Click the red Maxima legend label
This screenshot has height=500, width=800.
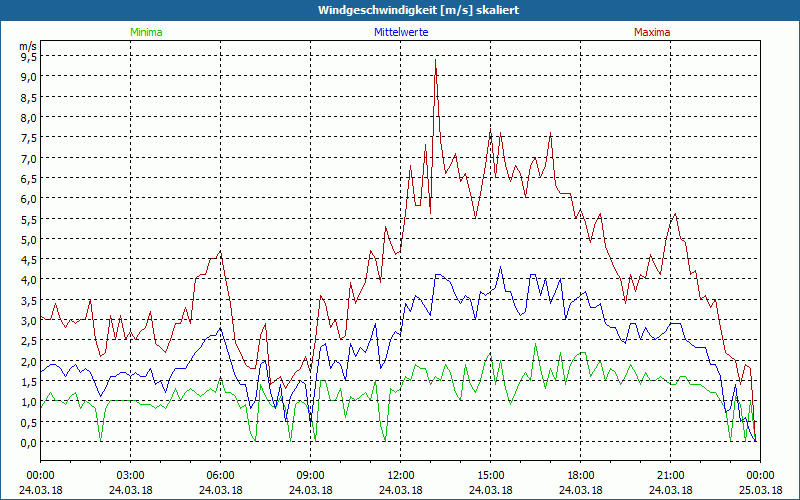652,32
